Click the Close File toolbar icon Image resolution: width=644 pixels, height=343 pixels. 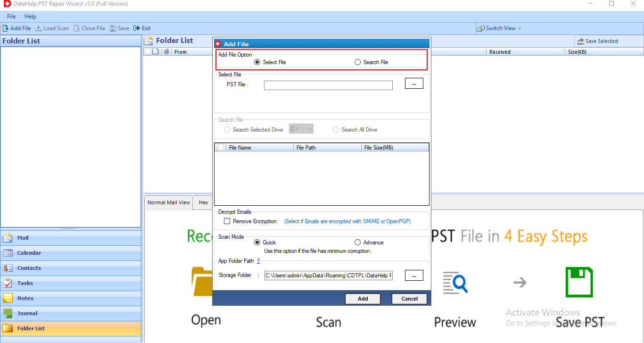(x=77, y=28)
